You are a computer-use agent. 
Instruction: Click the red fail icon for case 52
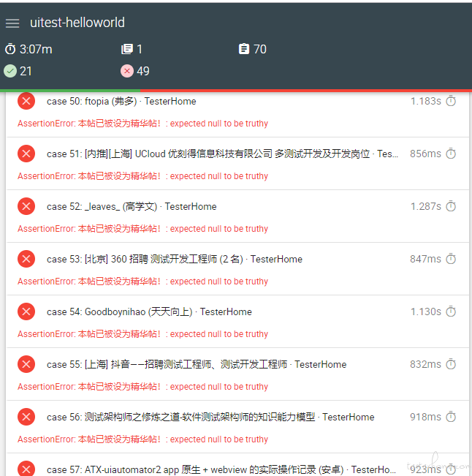click(26, 206)
